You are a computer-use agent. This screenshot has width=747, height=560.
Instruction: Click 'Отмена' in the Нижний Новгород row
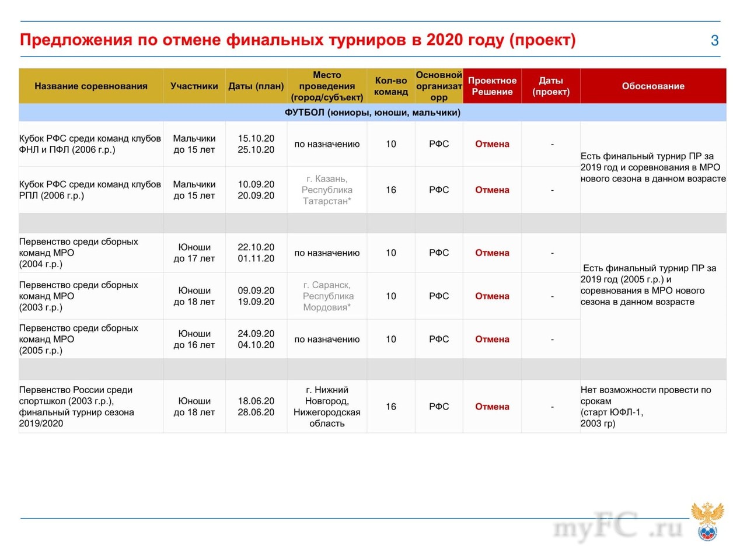tap(492, 407)
